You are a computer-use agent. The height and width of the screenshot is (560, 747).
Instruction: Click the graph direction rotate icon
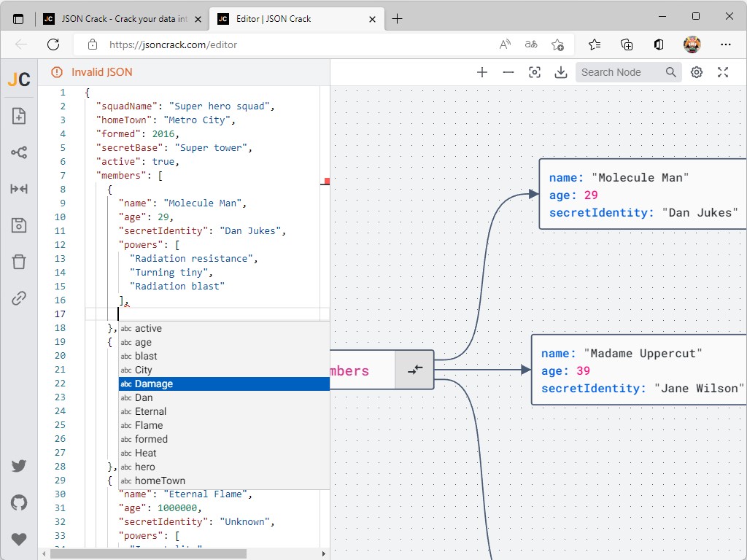tap(19, 152)
